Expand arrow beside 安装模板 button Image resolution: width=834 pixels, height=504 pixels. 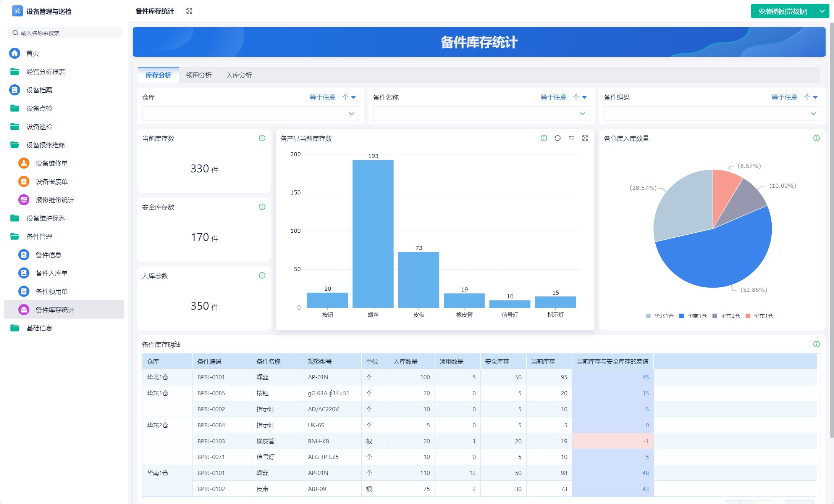pos(822,11)
